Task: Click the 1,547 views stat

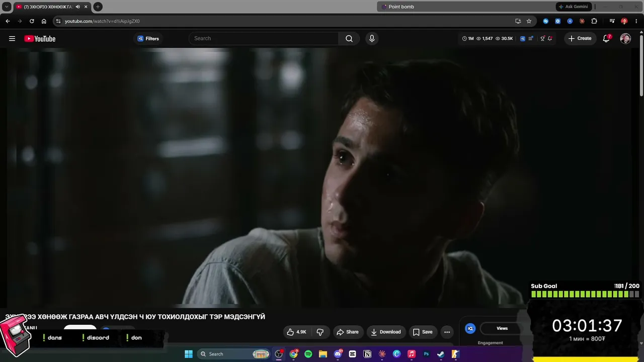Action: pyautogui.click(x=485, y=39)
